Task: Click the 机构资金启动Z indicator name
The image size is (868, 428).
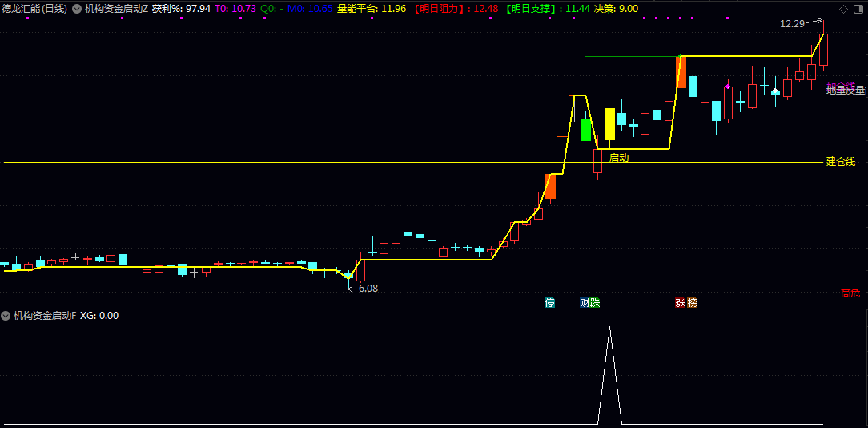Action: tap(116, 8)
